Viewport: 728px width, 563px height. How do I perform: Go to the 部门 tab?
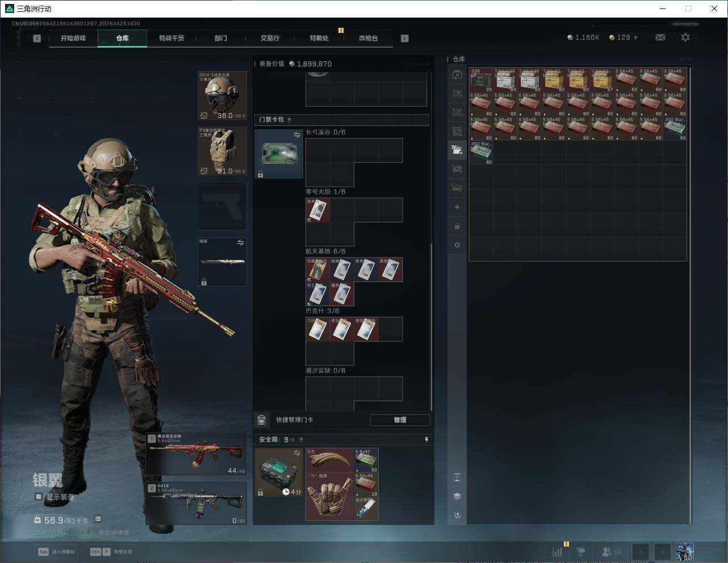pyautogui.click(x=221, y=38)
